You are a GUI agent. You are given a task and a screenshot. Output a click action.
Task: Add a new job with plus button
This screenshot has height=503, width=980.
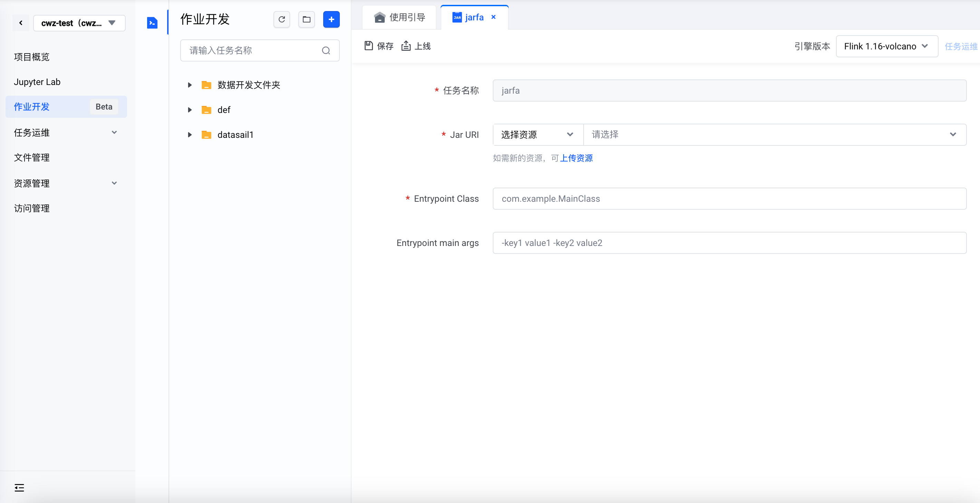[332, 19]
